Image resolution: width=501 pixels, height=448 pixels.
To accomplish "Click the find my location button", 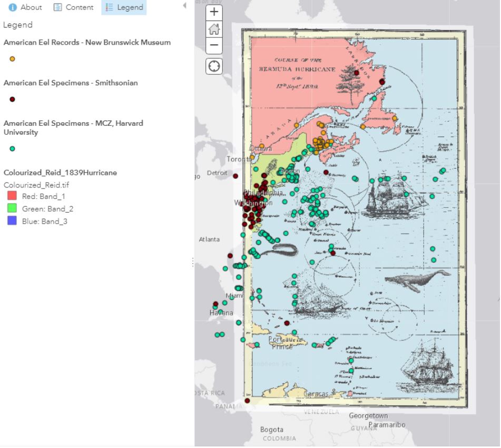I will [214, 66].
